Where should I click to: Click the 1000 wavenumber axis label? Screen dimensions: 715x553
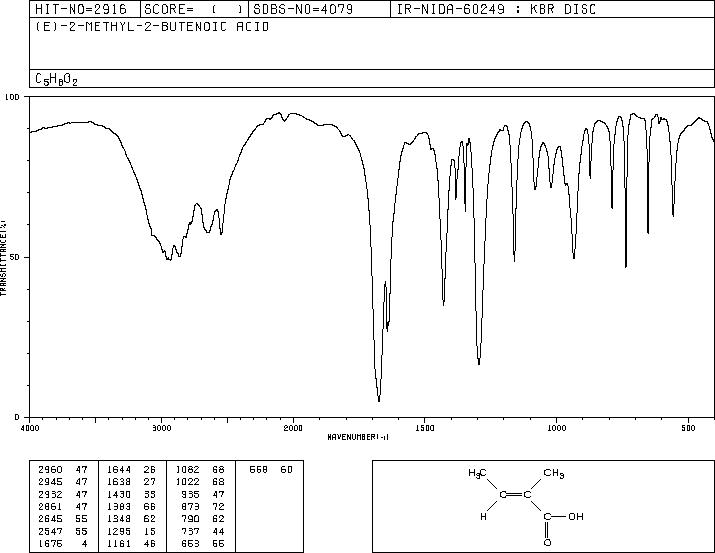(x=556, y=428)
